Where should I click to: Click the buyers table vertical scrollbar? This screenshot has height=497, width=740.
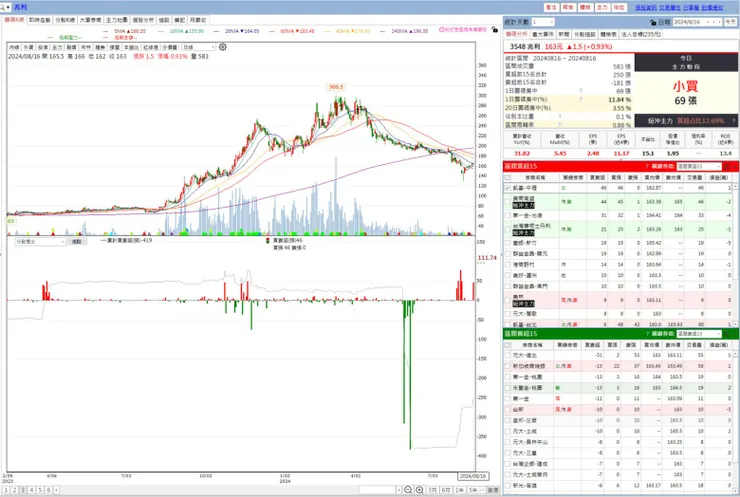tap(735, 255)
